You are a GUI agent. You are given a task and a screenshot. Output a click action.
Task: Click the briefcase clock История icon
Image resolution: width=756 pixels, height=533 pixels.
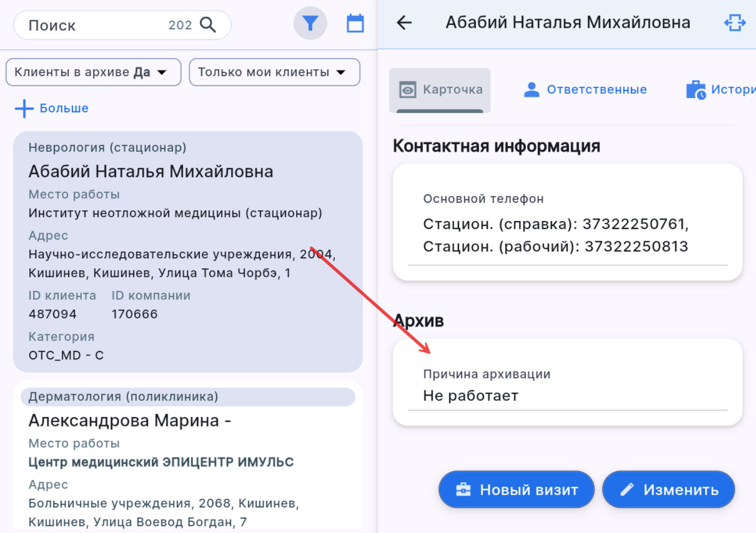pos(696,90)
